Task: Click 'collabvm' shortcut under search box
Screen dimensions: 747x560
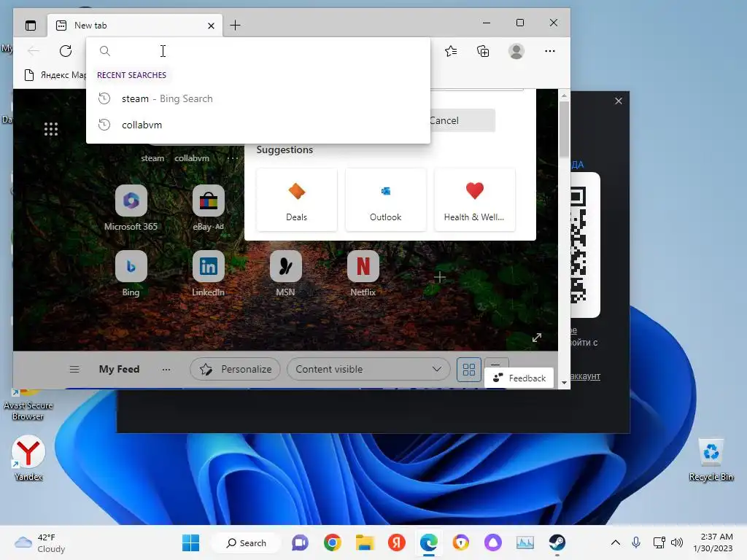Action: [192, 158]
